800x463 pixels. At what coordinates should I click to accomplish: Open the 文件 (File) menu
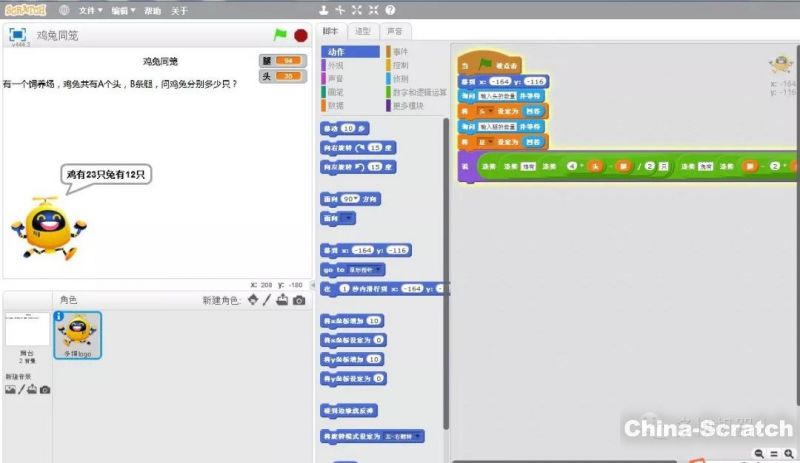(90, 10)
